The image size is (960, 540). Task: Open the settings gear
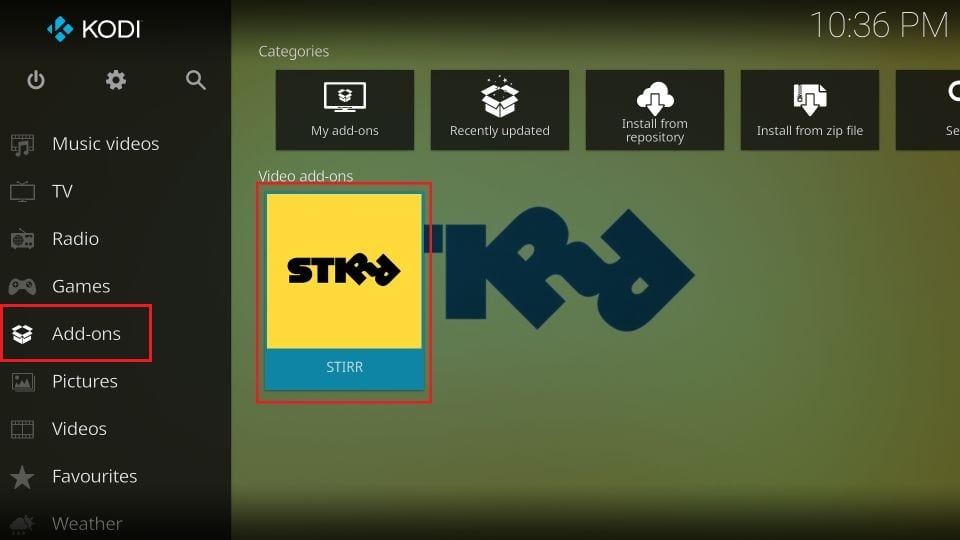[x=116, y=80]
